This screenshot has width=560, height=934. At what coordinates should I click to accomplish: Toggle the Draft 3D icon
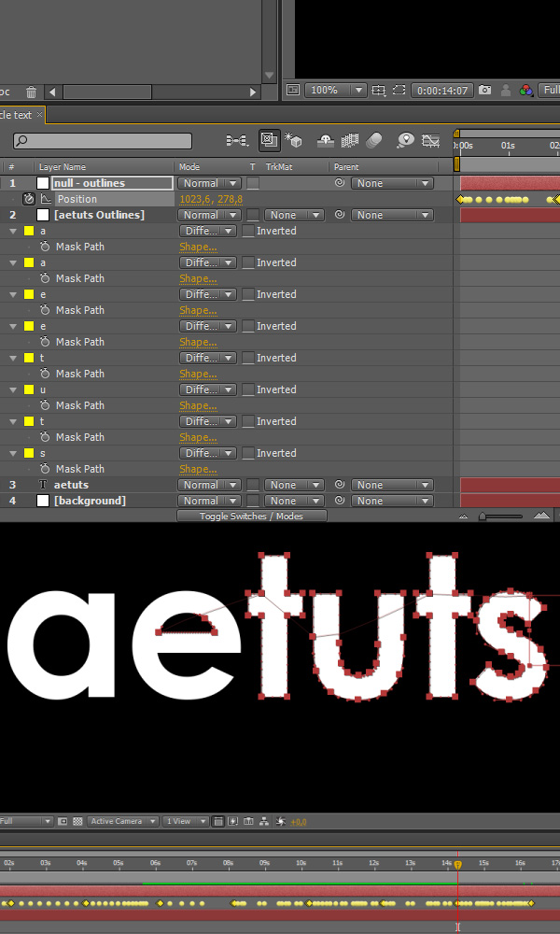270,141
